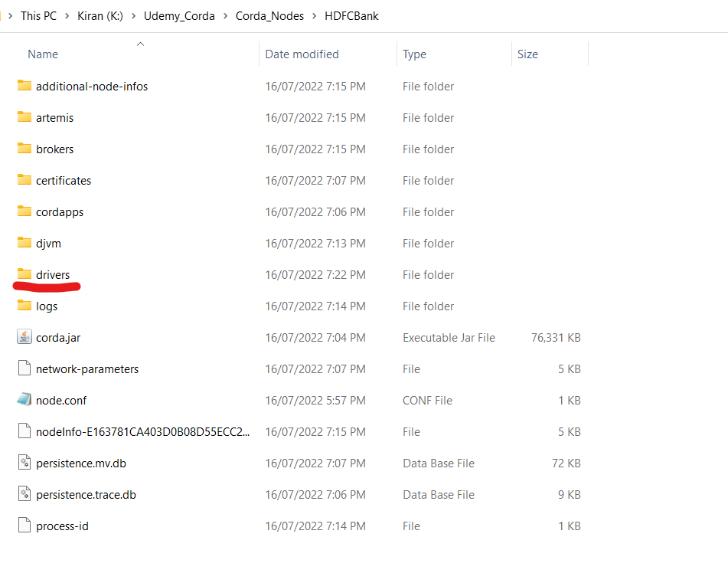Select the additional-node-infos folder name
Screen dimensions: 728x583
(92, 87)
